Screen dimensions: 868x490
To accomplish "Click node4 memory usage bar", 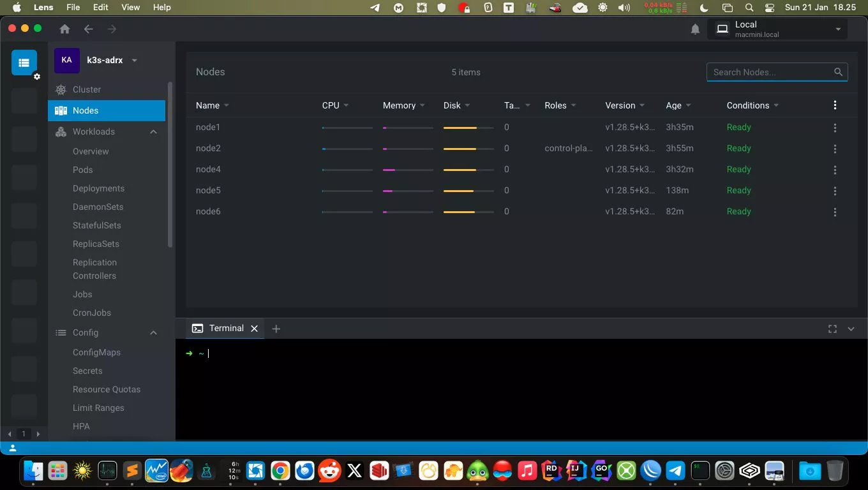I will 408,170.
